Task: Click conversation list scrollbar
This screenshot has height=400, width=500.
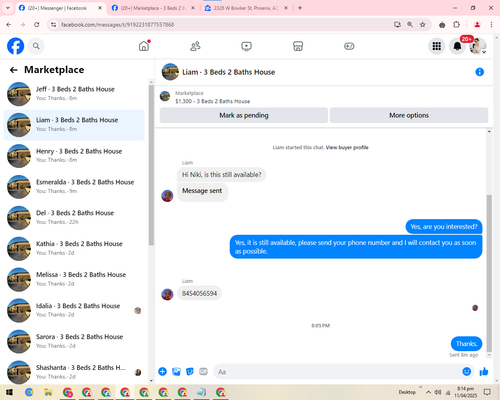Action: 151,165
